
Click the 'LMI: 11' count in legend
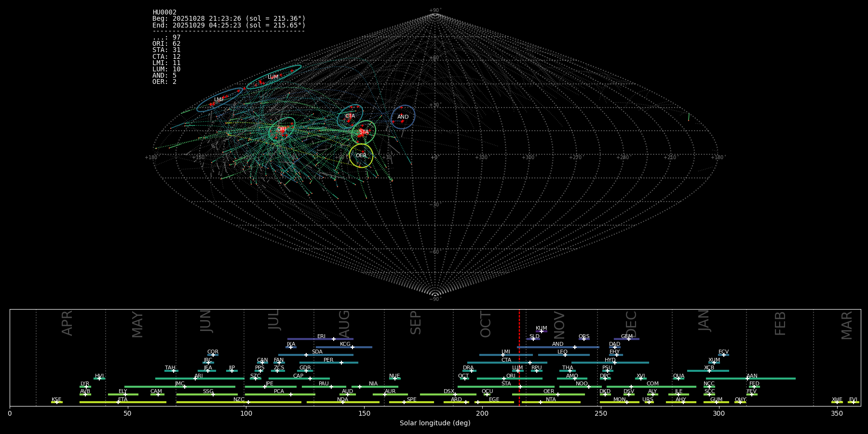[x=166, y=63]
